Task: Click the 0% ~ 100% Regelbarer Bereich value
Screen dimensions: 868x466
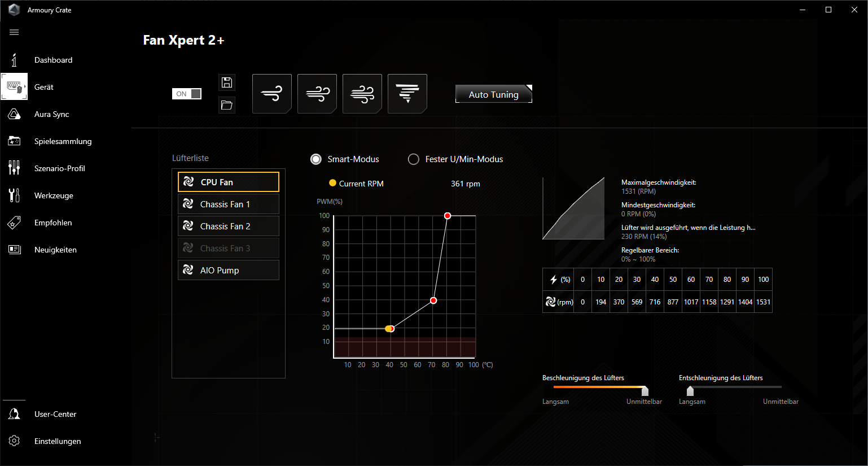Action: point(638,259)
